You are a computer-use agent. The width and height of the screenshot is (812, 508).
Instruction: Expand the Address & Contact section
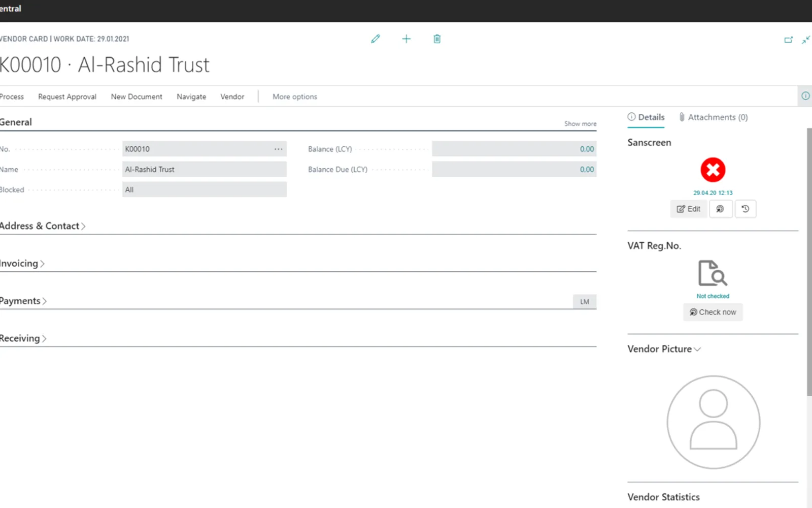(43, 226)
